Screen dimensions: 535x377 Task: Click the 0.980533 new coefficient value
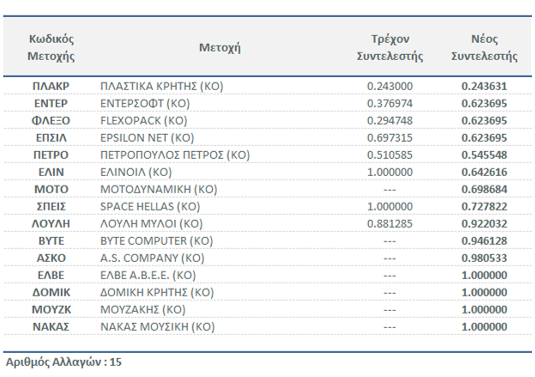[x=484, y=258]
